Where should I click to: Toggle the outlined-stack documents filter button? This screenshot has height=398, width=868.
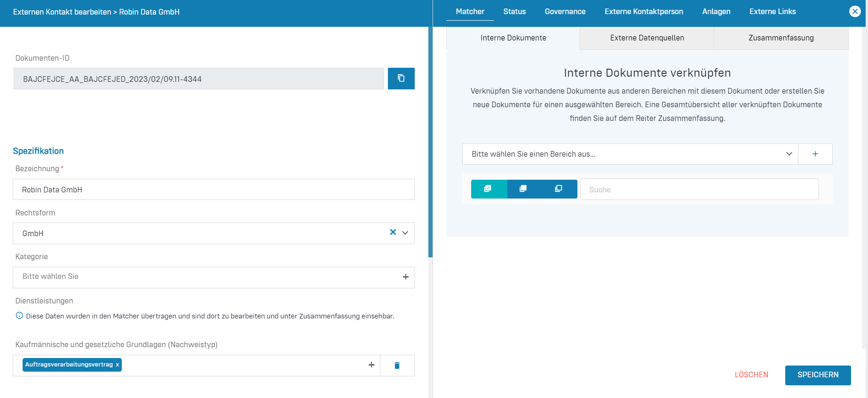point(559,189)
